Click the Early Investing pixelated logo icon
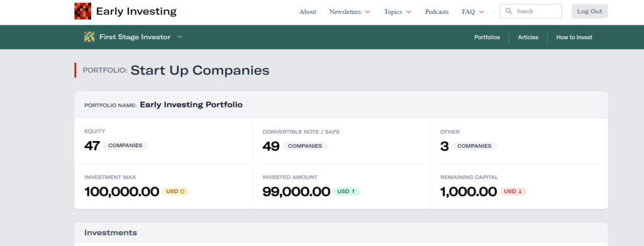This screenshot has height=246, width=644. coord(82,11)
